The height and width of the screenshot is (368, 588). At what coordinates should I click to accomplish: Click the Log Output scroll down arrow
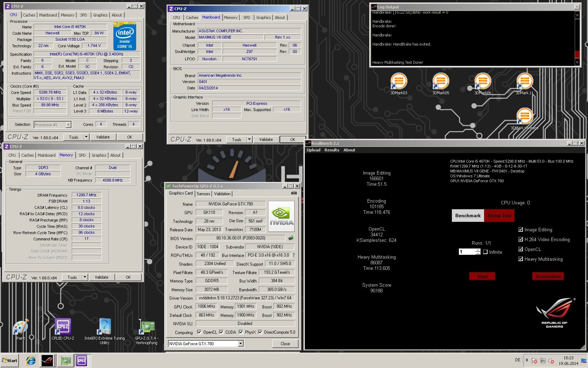tap(577, 62)
